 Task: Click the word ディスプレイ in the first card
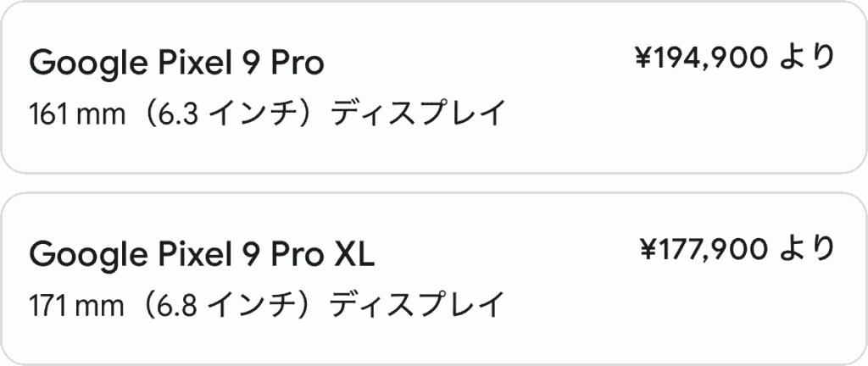pos(419,113)
